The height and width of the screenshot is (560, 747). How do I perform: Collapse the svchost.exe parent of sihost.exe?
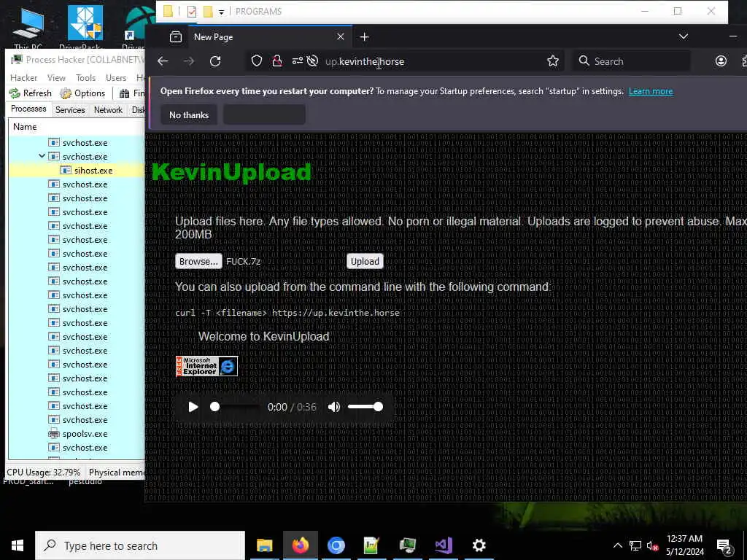(x=42, y=156)
